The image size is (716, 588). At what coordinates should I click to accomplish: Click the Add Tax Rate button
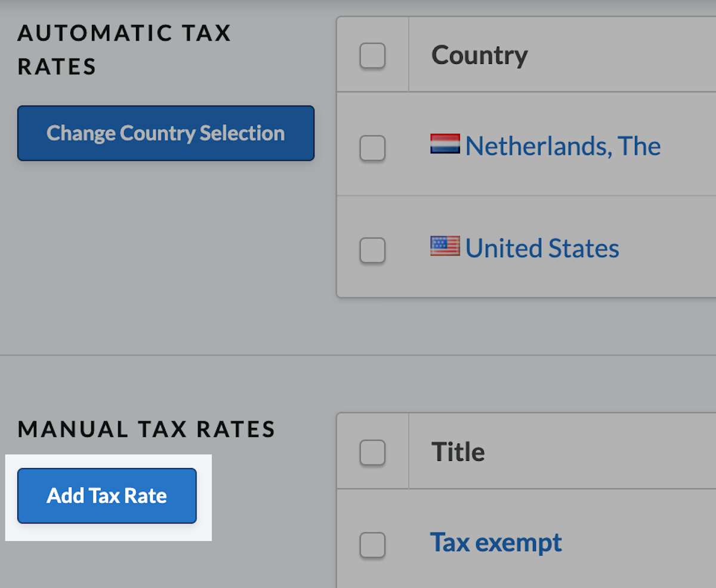107,496
